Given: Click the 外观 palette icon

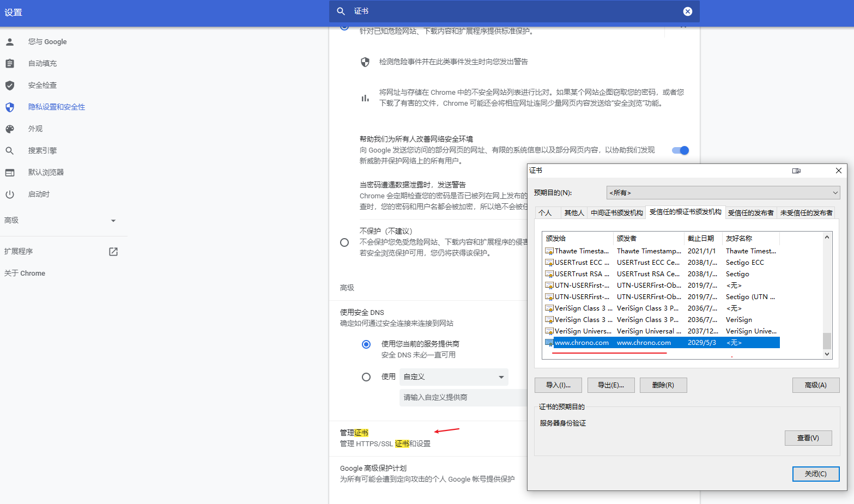Looking at the screenshot, I should pyautogui.click(x=10, y=129).
